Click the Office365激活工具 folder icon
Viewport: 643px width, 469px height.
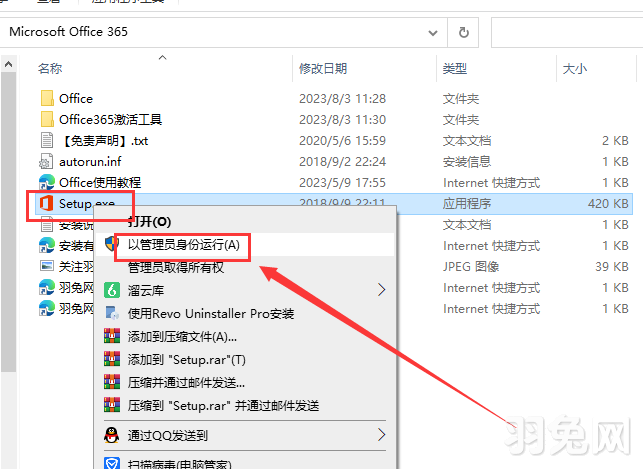pyautogui.click(x=47, y=119)
